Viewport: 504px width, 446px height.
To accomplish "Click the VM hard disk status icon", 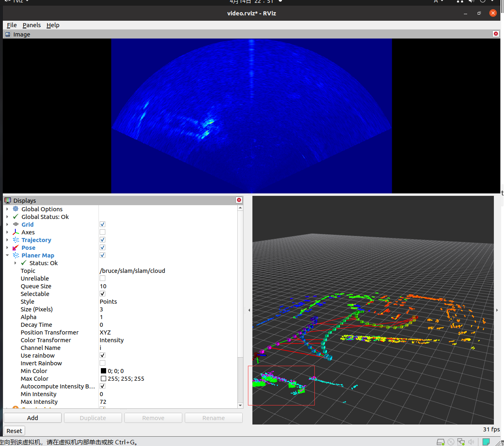I will [x=440, y=442].
